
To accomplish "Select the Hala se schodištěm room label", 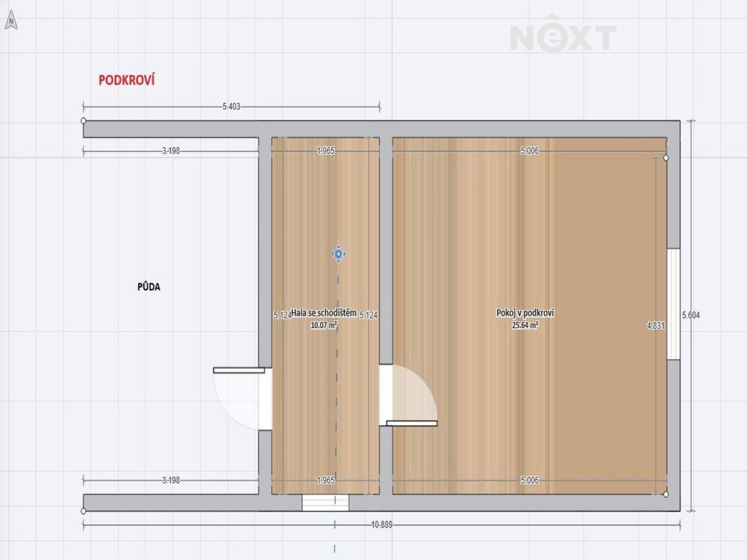I will 324,313.
